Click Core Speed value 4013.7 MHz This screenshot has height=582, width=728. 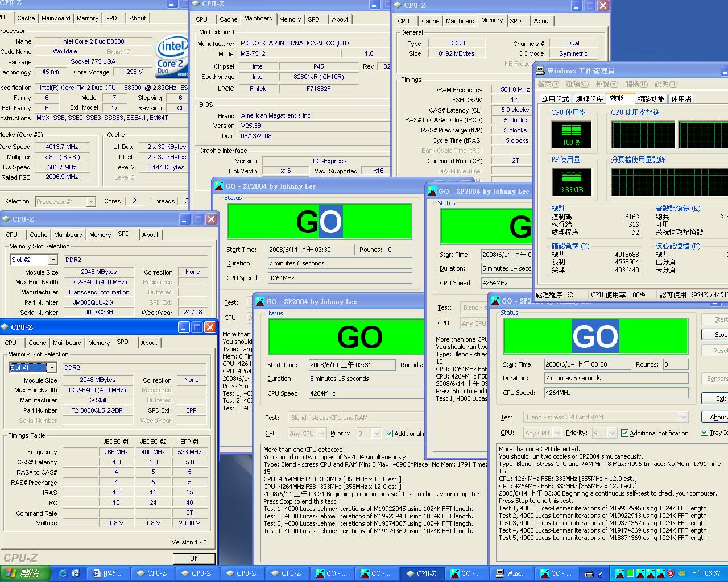pyautogui.click(x=62, y=147)
